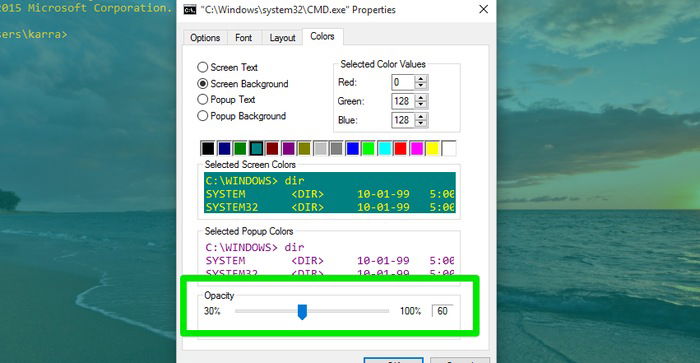Click the Opacity slider handle
The height and width of the screenshot is (363, 700).
pos(302,312)
